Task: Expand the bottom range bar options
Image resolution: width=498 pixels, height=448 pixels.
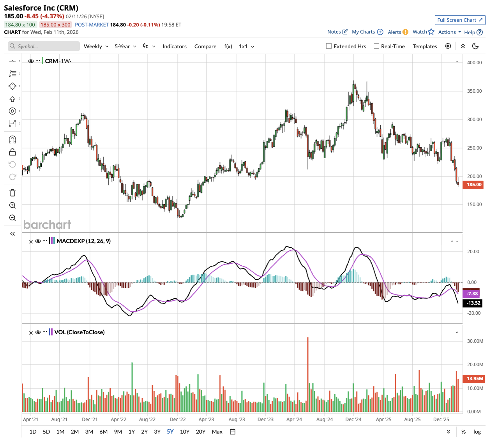Action: click(449, 432)
